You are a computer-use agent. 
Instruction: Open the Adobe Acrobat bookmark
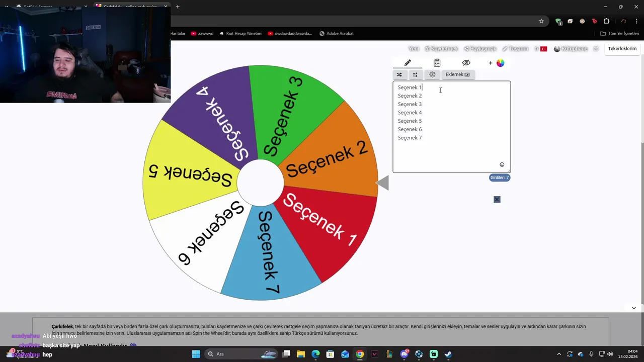337,34
